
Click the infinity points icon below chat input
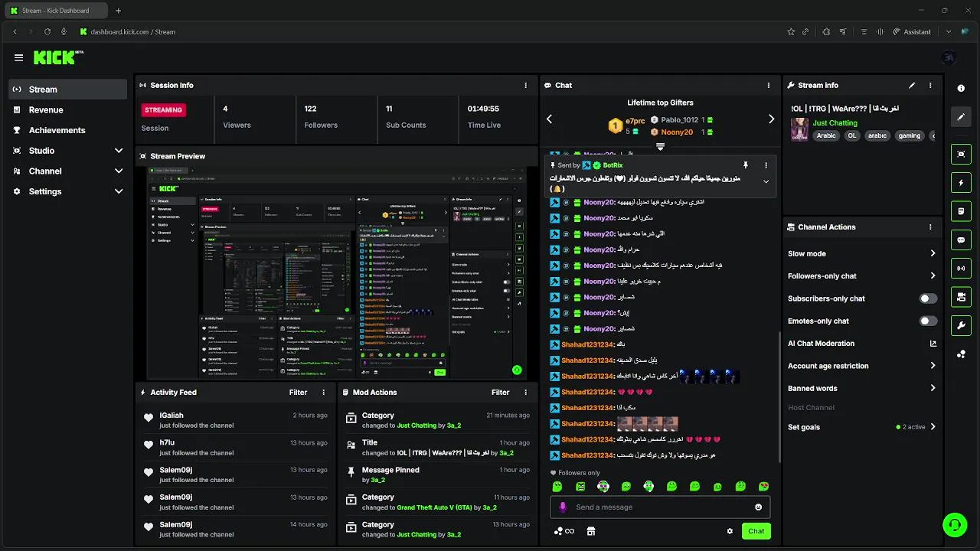point(564,531)
